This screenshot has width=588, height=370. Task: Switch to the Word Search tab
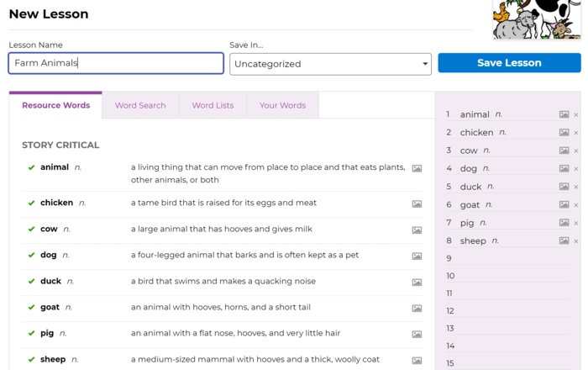click(140, 106)
